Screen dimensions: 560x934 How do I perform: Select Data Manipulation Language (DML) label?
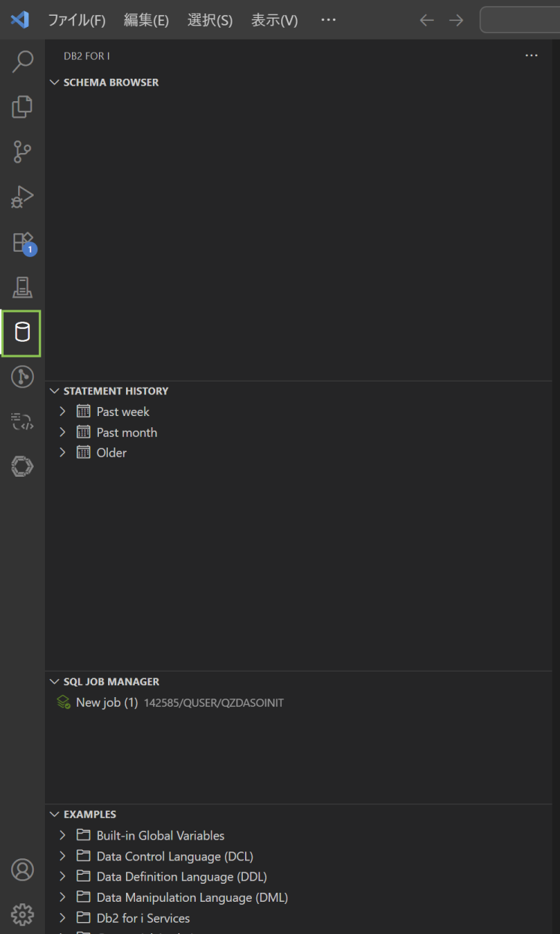click(x=192, y=897)
